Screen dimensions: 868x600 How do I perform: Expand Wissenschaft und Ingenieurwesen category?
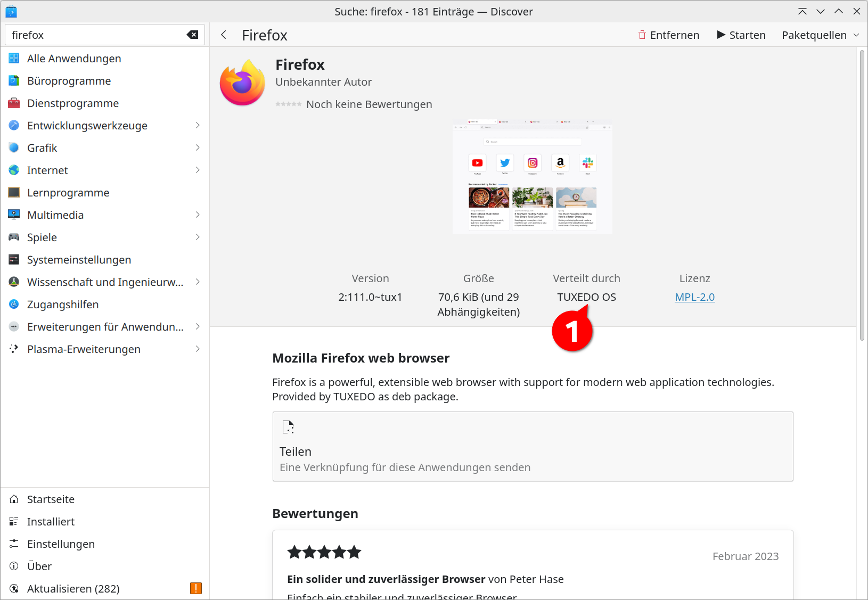tap(198, 282)
